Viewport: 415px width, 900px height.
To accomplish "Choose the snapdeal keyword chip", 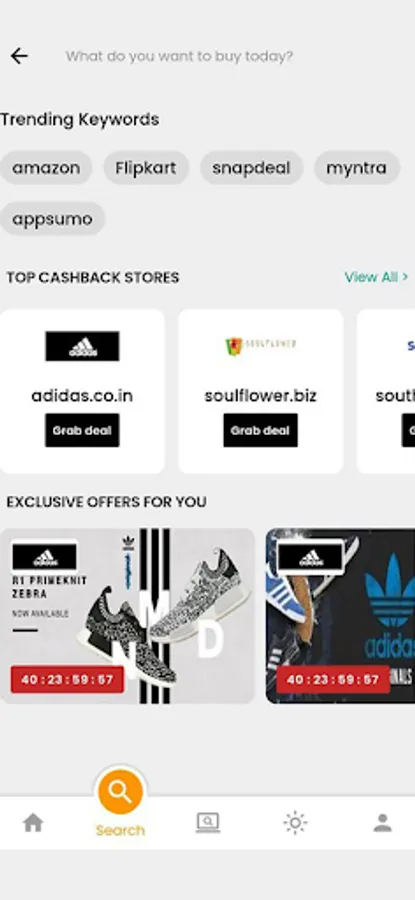I will click(251, 168).
